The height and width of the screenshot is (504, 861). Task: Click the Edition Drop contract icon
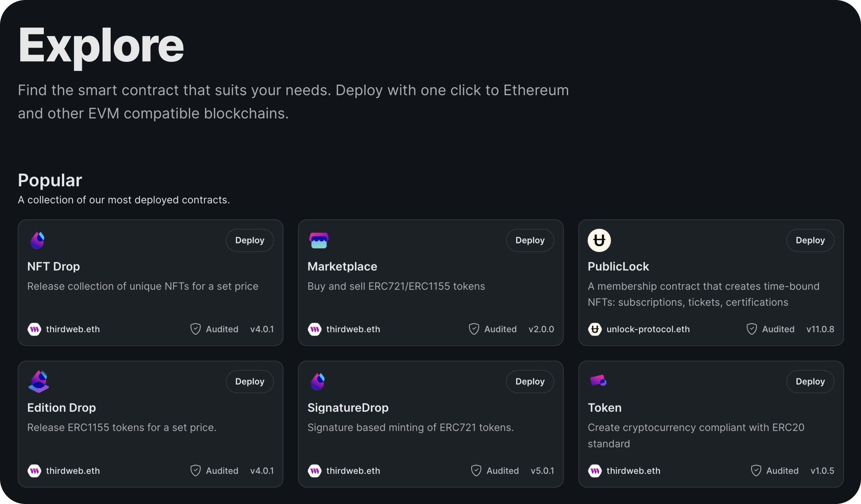pos(38,381)
